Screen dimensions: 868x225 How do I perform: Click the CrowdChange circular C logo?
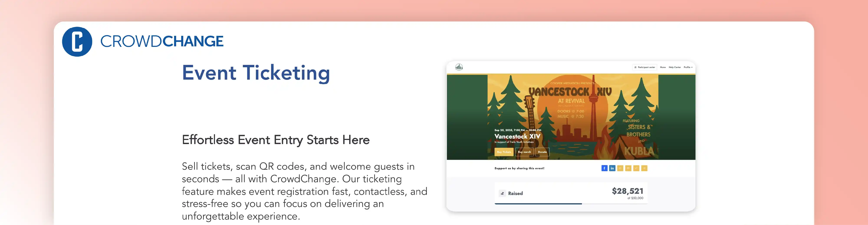click(77, 42)
